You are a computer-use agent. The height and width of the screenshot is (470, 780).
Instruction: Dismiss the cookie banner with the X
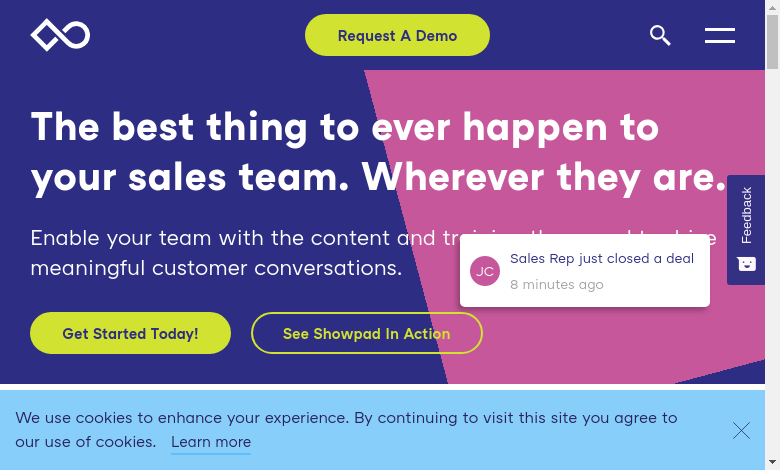tap(741, 430)
